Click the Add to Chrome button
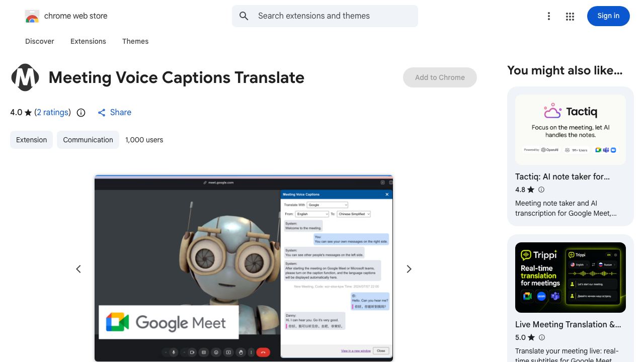Image resolution: width=644 pixels, height=362 pixels. (x=440, y=77)
